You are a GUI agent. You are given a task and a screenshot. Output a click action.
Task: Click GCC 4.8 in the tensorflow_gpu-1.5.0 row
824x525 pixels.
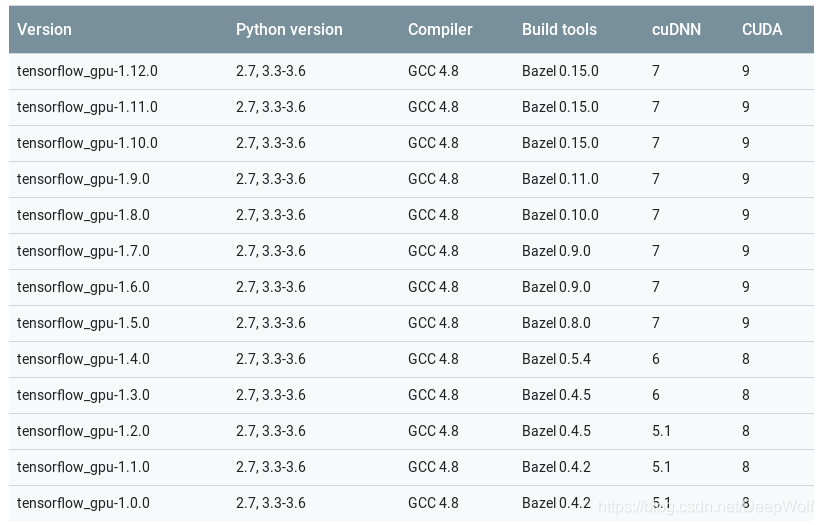[433, 323]
